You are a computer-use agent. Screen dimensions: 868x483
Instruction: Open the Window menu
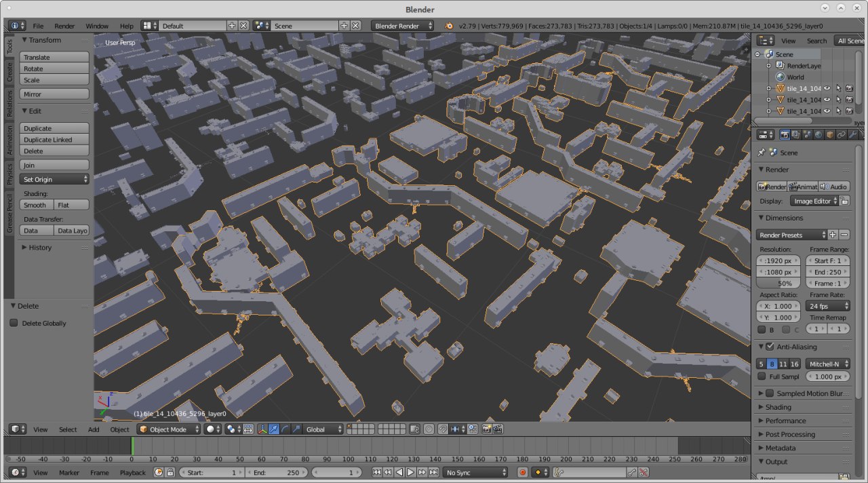pyautogui.click(x=97, y=26)
